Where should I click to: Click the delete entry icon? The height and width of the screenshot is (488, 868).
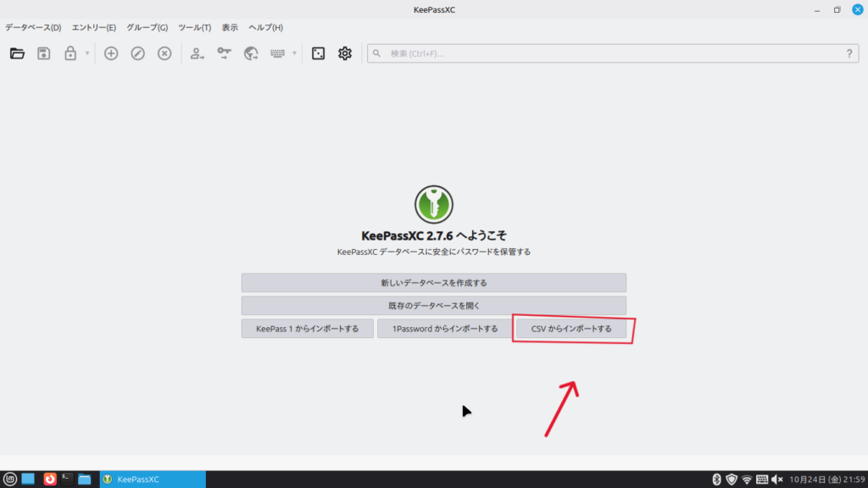165,53
